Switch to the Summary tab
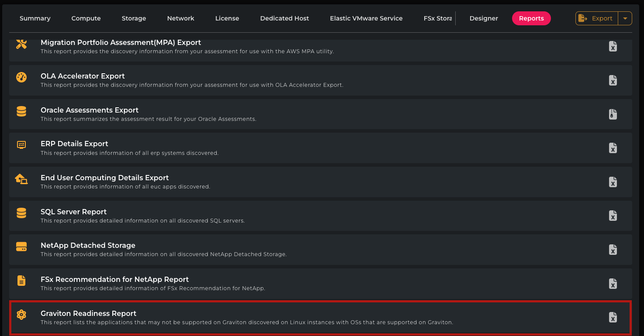The width and height of the screenshot is (644, 336). 35,18
